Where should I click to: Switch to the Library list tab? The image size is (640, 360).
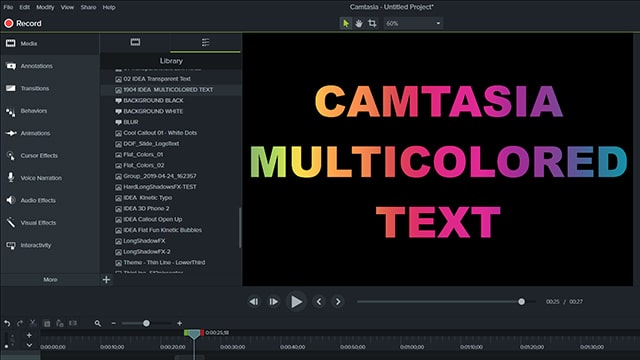(x=205, y=42)
